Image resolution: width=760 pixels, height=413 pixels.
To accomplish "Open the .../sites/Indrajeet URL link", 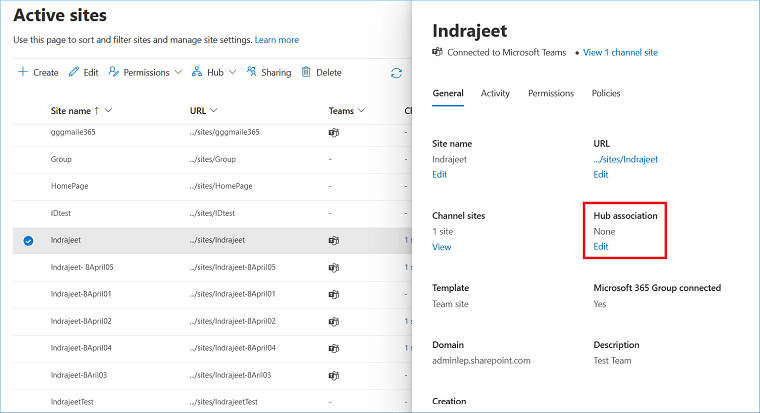I will 626,159.
